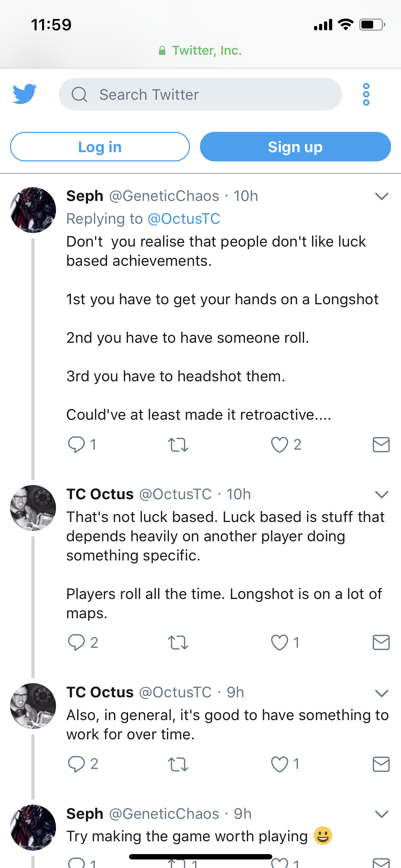Reply to TC Octus "not luck based" tweet
Viewport: 401px width, 868px height.
point(76,642)
